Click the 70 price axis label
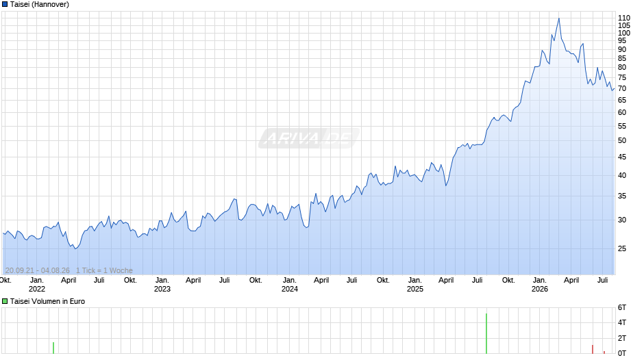Viewport: 644px width, 360px height. [x=622, y=89]
